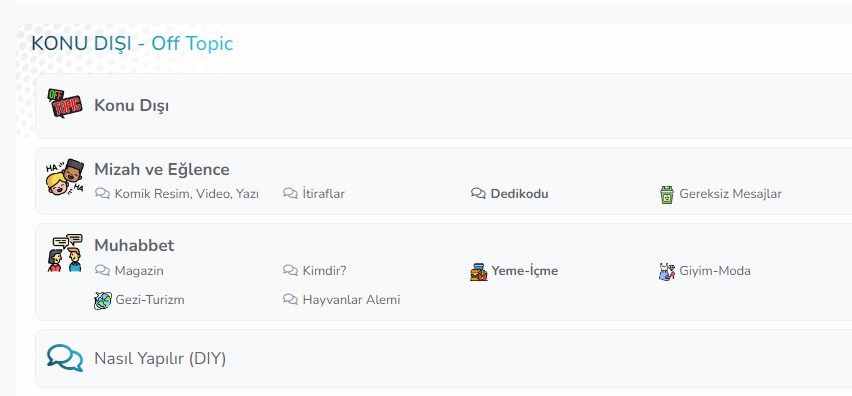Open Mizah ve Eğlence forum title
This screenshot has height=396, width=852.
[x=162, y=169]
